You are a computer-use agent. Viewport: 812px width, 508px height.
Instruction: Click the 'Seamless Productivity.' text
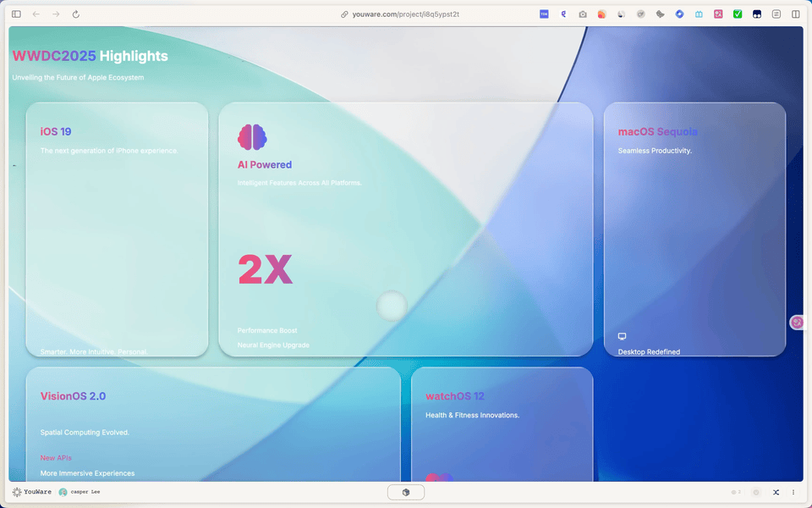point(655,151)
